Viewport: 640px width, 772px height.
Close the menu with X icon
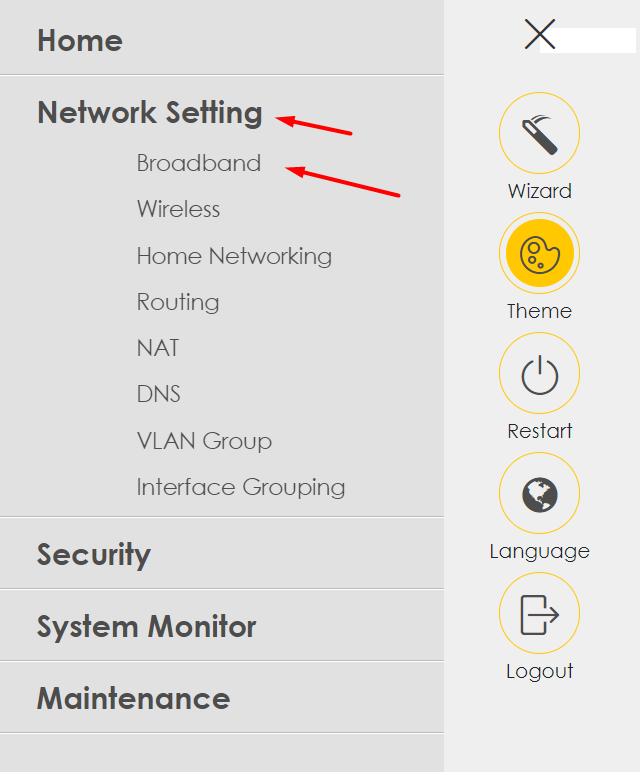point(540,34)
